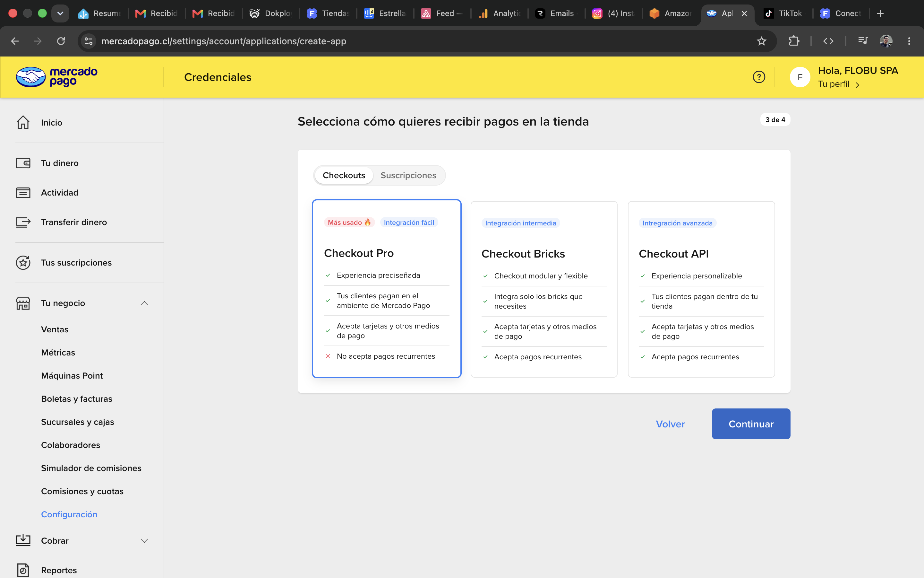Switch to the Estrella browser tab

pos(385,13)
